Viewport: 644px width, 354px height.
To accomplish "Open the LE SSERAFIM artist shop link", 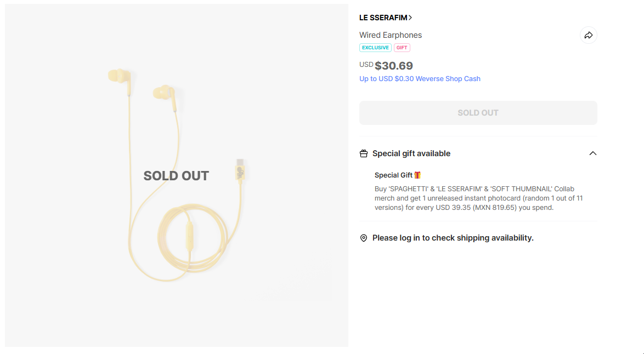I will point(383,18).
